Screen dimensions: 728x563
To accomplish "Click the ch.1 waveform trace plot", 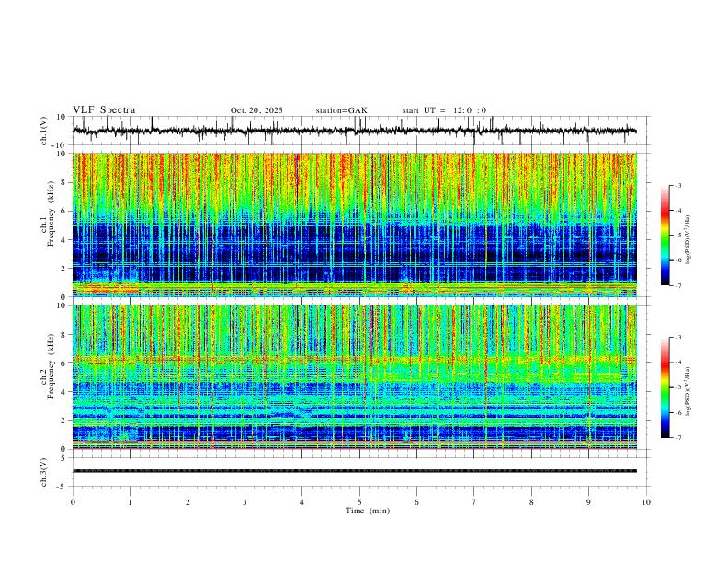I will (354, 131).
